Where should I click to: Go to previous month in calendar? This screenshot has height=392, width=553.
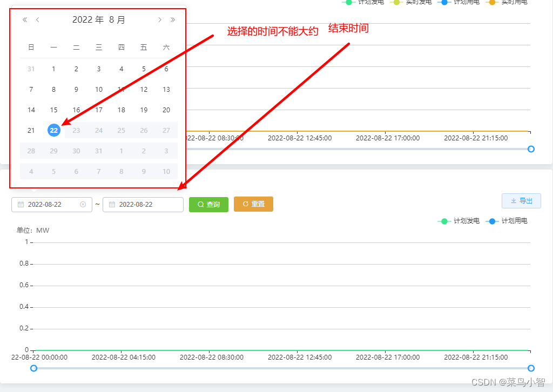[38, 20]
